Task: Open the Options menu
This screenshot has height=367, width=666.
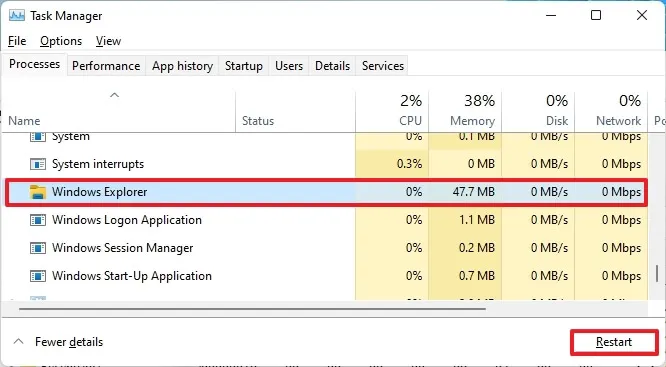Action: click(x=61, y=41)
